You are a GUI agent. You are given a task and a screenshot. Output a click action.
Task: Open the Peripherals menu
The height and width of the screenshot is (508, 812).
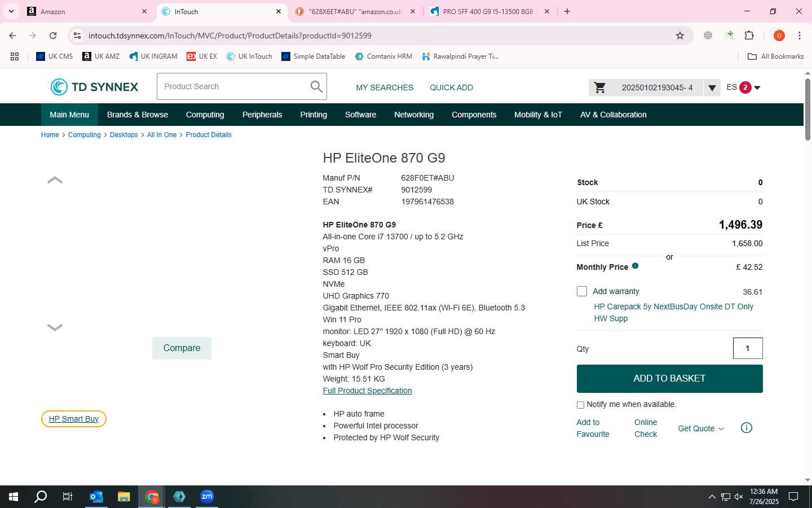coord(262,115)
